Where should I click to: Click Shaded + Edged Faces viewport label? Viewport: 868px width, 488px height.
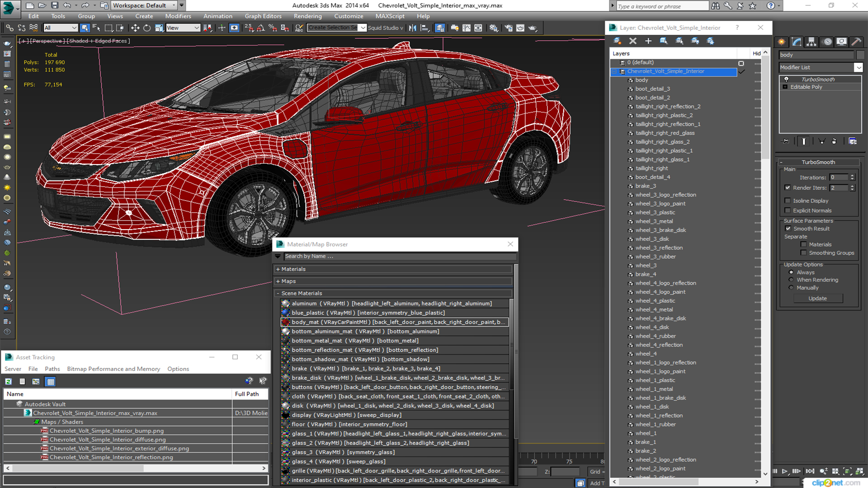point(98,41)
